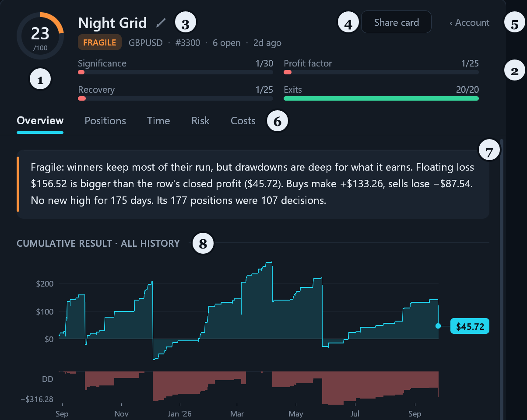The image size is (527, 420).
Task: Click the green Exits progress bar
Action: coord(381,98)
